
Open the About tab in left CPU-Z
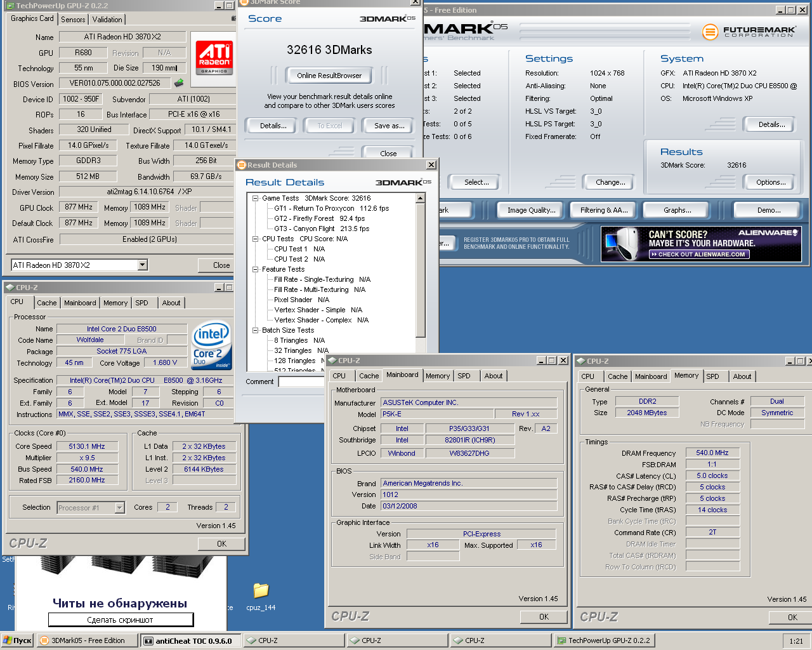(171, 303)
